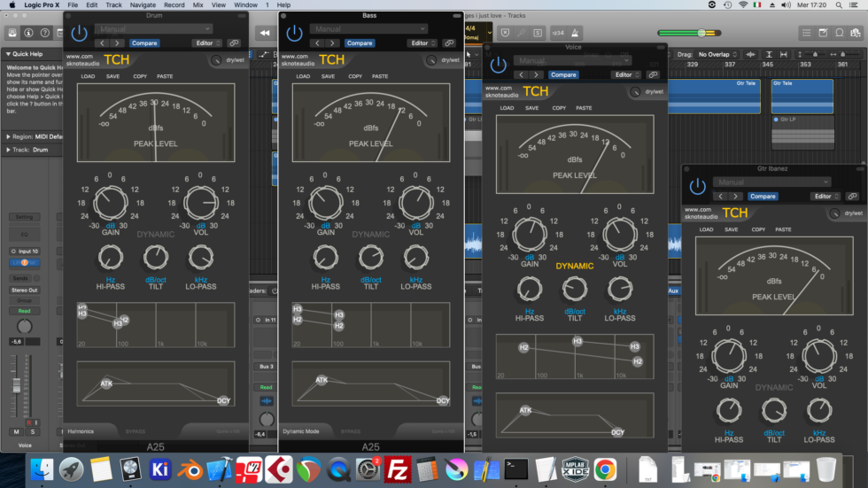Click H2 node at left of Voice harmonics graph
868x488 pixels.
coord(523,347)
